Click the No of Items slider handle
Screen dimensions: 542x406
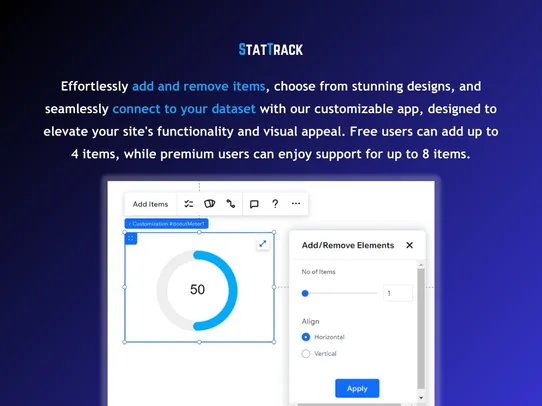pyautogui.click(x=305, y=293)
